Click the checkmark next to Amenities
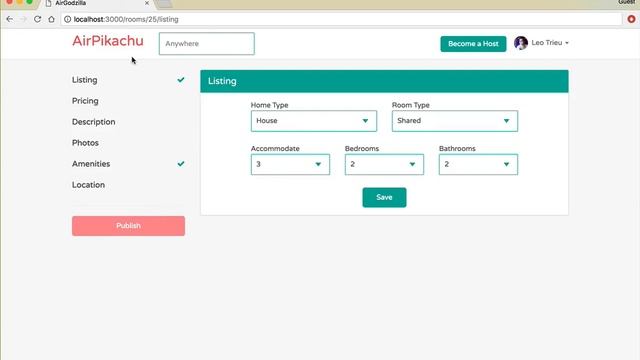This screenshot has height=360, width=640. tap(181, 164)
